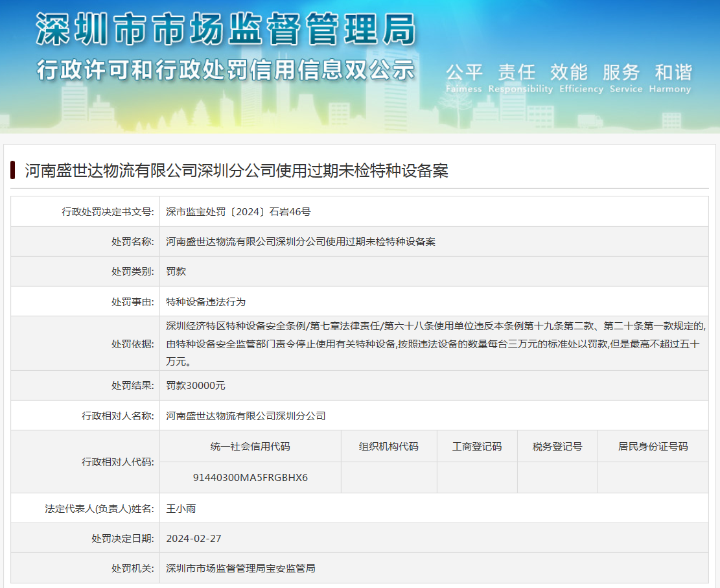The width and height of the screenshot is (720, 588).
Task: Click the slogan word 责任 Responsibility
Action: [520, 78]
